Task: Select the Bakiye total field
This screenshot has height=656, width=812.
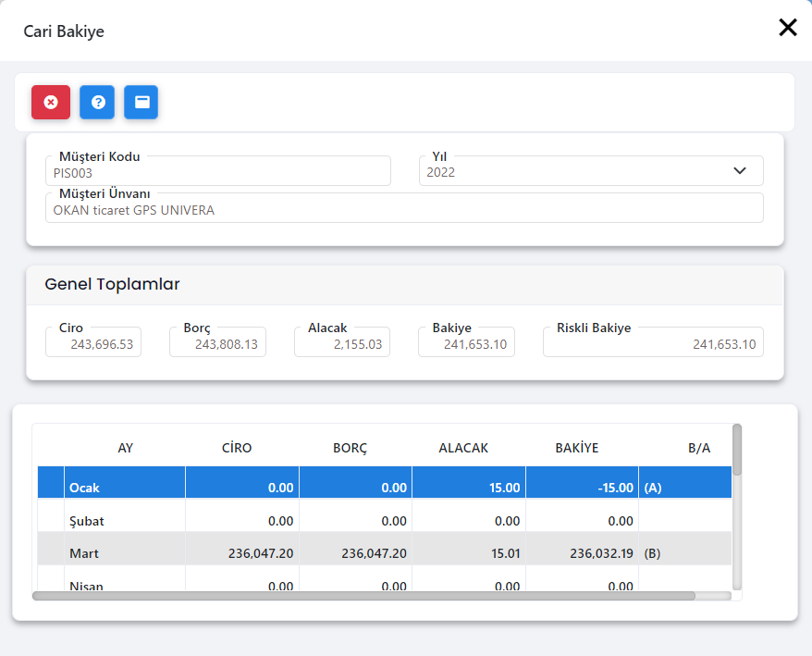Action: coord(466,342)
